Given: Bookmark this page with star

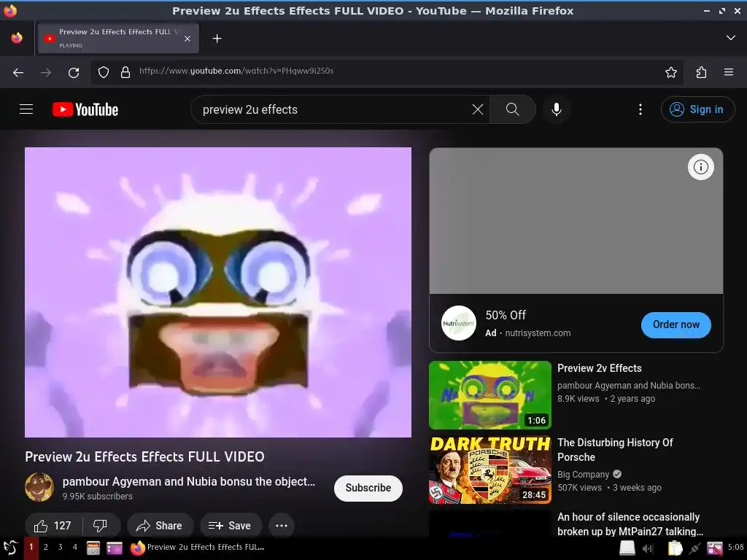Looking at the screenshot, I should (671, 72).
